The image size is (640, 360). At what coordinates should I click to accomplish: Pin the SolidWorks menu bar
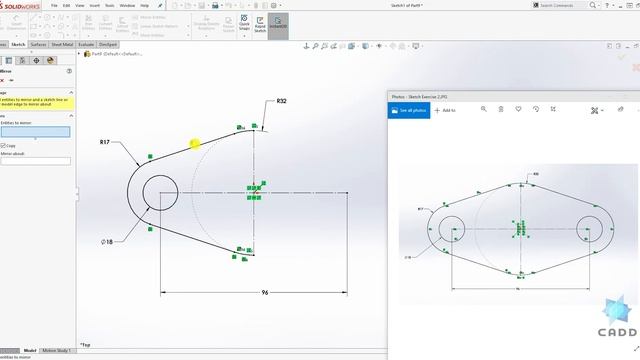[x=160, y=6]
